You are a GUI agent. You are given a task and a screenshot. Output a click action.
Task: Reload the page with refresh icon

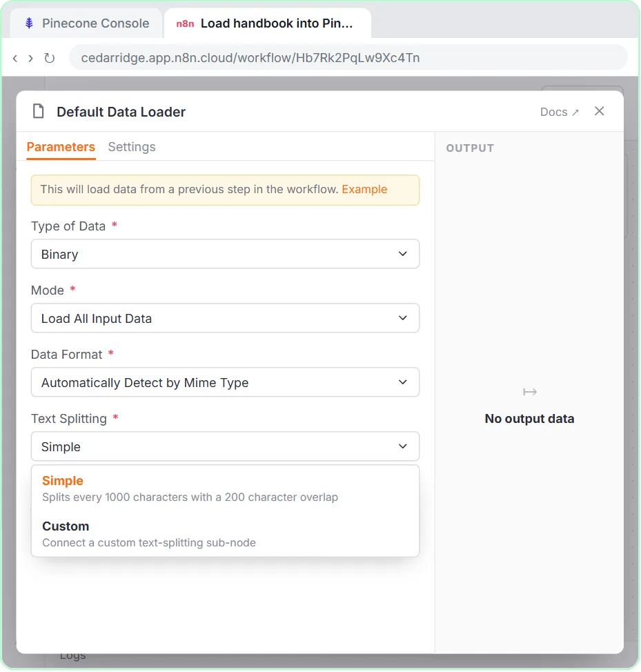49,58
